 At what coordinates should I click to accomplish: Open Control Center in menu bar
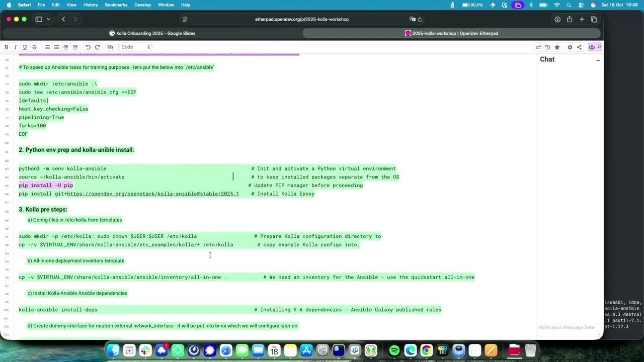click(581, 5)
